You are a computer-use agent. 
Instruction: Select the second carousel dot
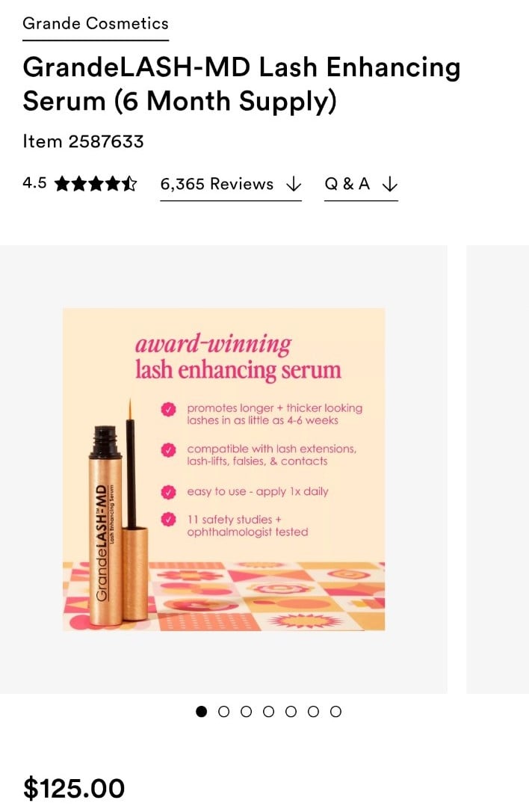point(223,712)
